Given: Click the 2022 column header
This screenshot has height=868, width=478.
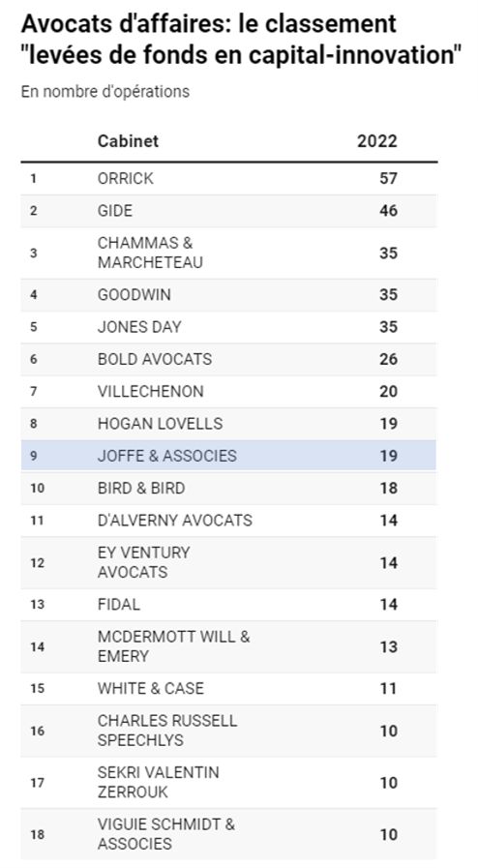Looking at the screenshot, I should click(376, 141).
